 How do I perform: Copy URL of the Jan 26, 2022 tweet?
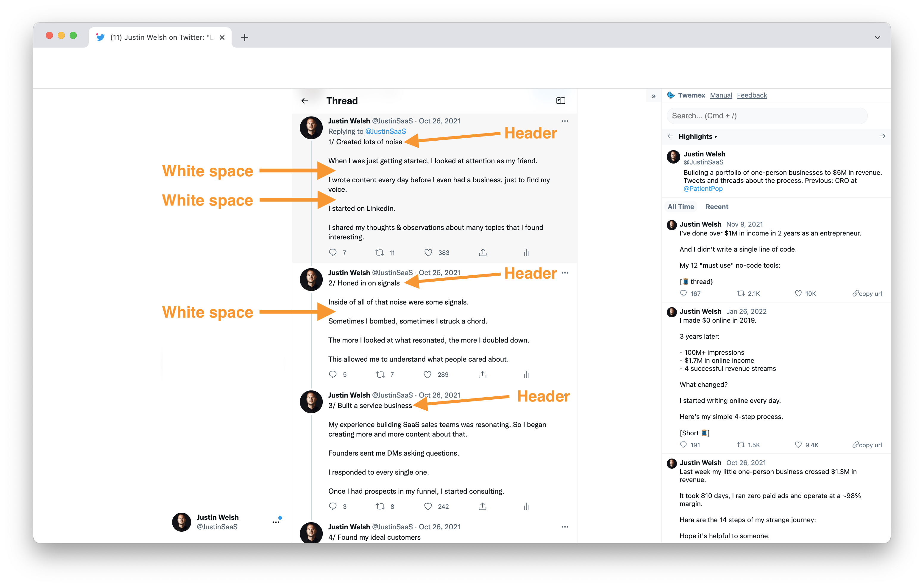click(867, 445)
